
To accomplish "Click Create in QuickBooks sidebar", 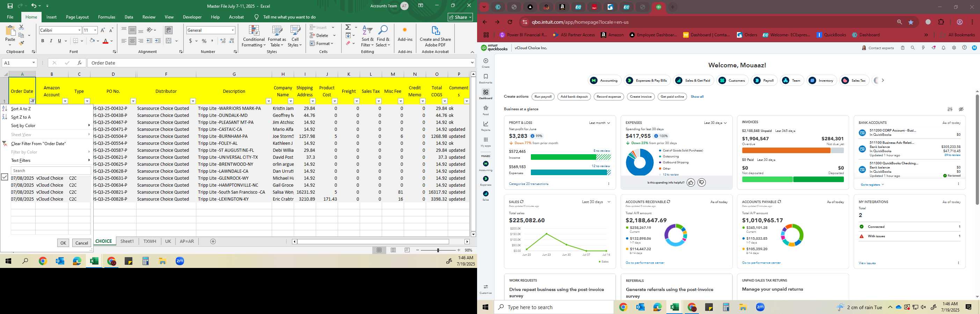I will (x=485, y=63).
